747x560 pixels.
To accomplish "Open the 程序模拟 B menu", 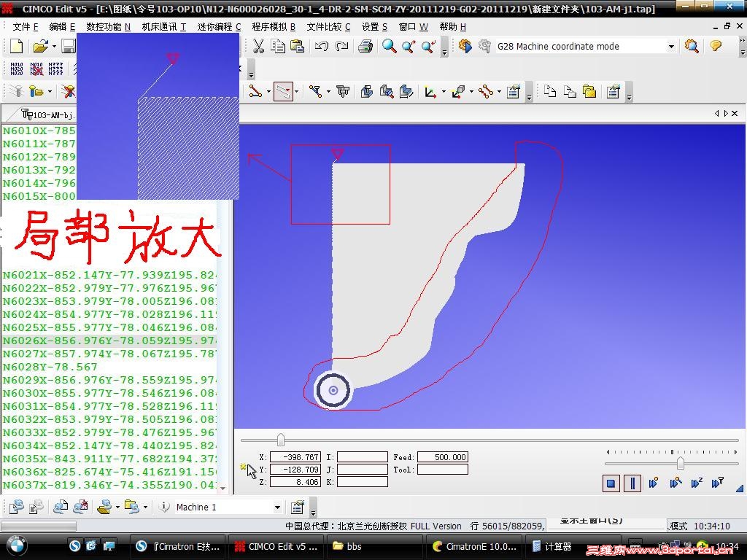I will [x=274, y=27].
